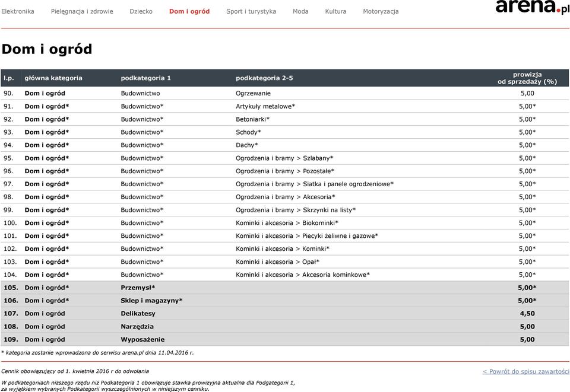This screenshot has width=570, height=392.
Task: Click row number 100.
Action: click(10, 223)
